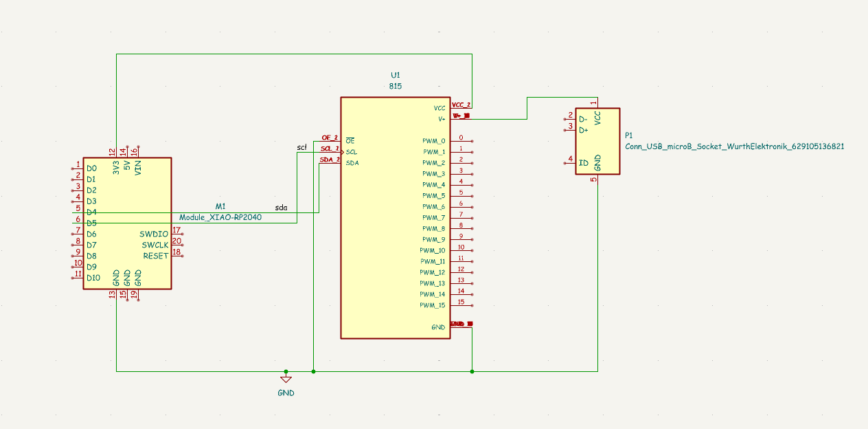The width and height of the screenshot is (868, 429).
Task: Click the 'scl' net label near U1
Action: (x=301, y=146)
